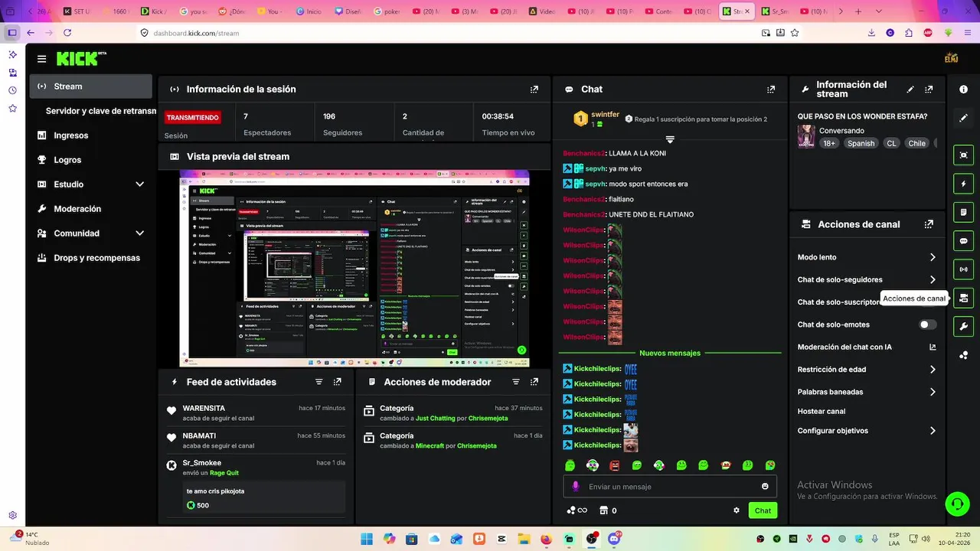
Task: Open Moderación del chat con IA link
Action: [x=867, y=347]
